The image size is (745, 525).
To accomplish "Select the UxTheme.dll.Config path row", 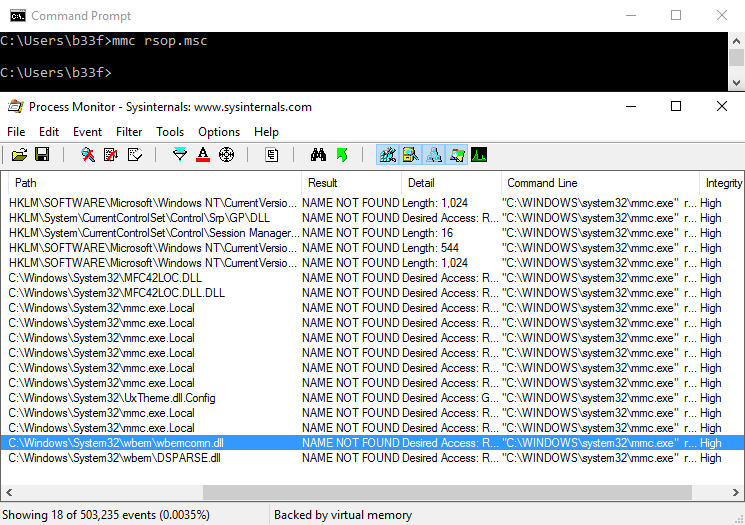I will 373,398.
